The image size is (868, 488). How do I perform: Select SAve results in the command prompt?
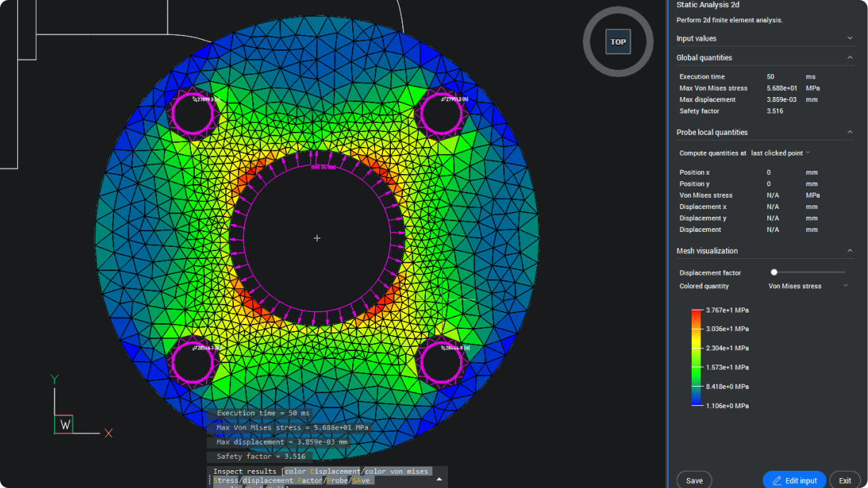pyautogui.click(x=362, y=479)
